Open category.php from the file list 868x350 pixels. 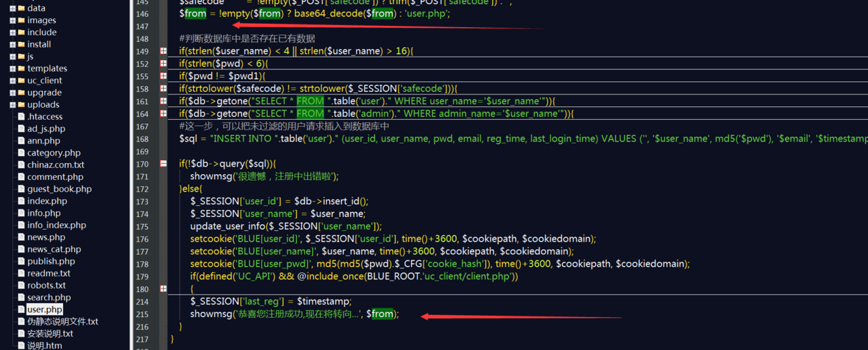pos(54,153)
